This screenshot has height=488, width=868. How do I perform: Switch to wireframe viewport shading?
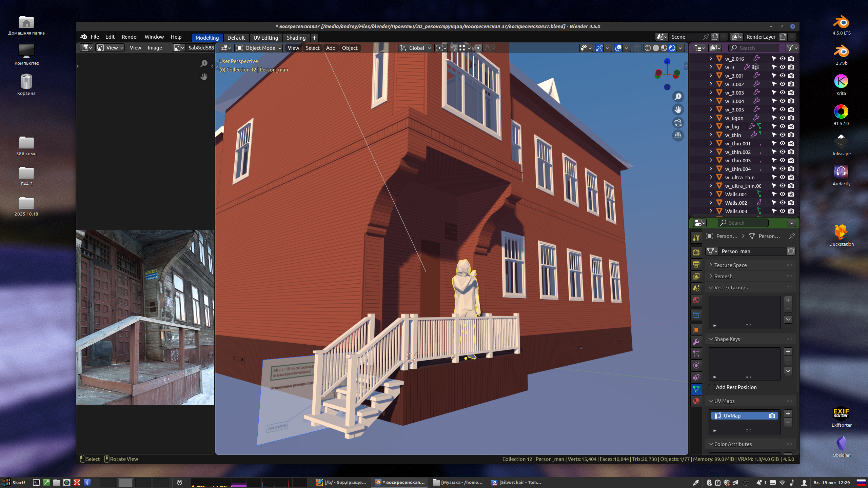pos(647,48)
